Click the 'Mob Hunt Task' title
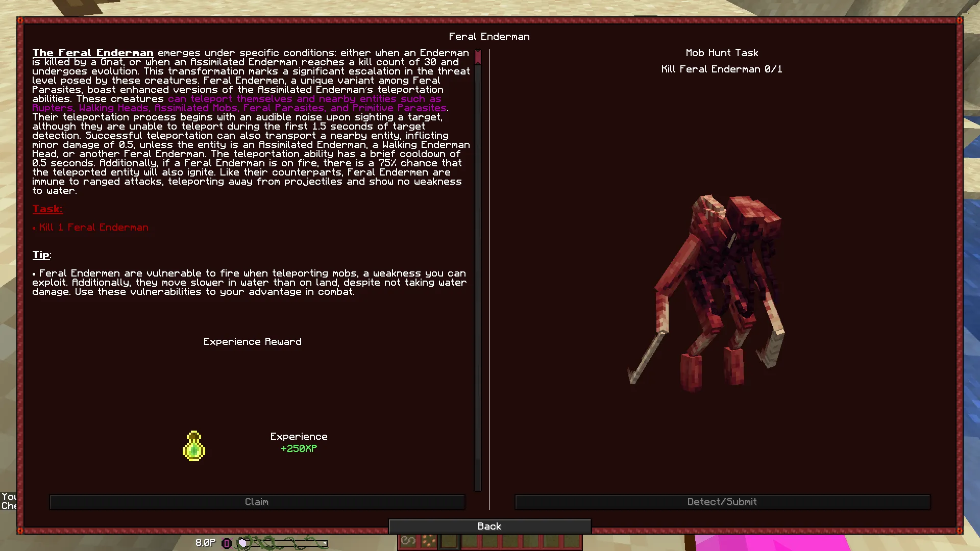980x551 pixels. (722, 53)
